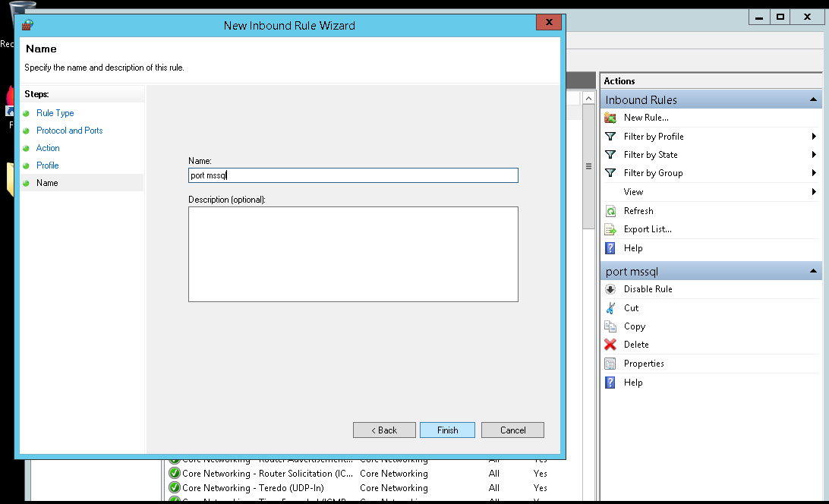This screenshot has height=504, width=829.
Task: Click the Back button in wizard
Action: click(x=384, y=430)
